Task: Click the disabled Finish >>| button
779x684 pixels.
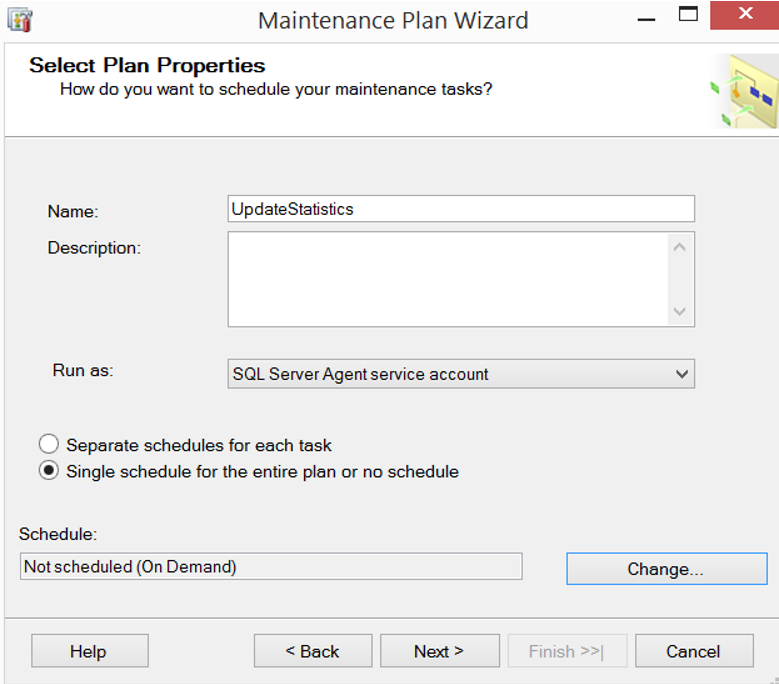Action: coord(567,651)
